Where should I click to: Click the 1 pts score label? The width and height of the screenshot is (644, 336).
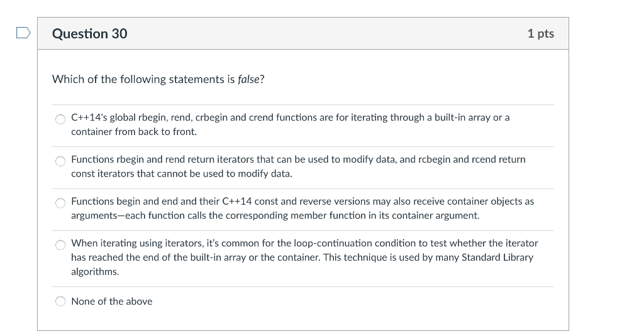(x=540, y=34)
